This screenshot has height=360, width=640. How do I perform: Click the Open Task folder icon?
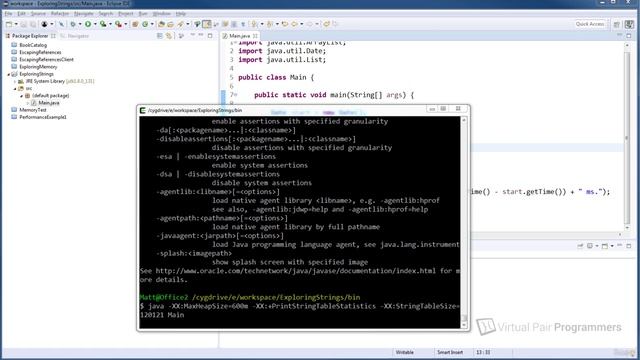[x=170, y=24]
